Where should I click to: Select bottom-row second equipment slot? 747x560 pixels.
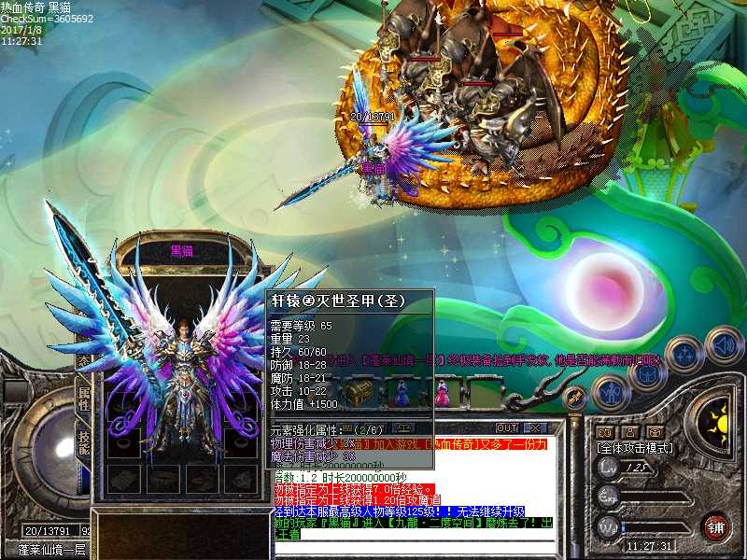pyautogui.click(x=162, y=479)
